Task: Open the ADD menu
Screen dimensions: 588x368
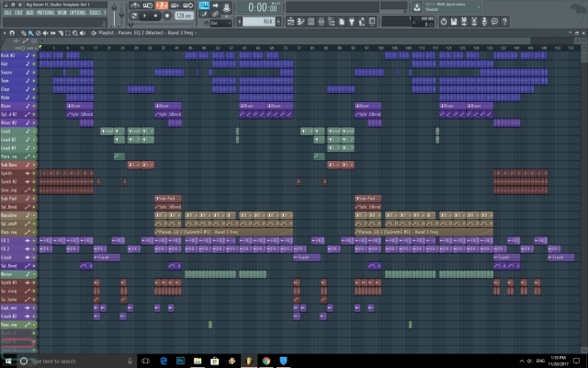Action: [29, 13]
